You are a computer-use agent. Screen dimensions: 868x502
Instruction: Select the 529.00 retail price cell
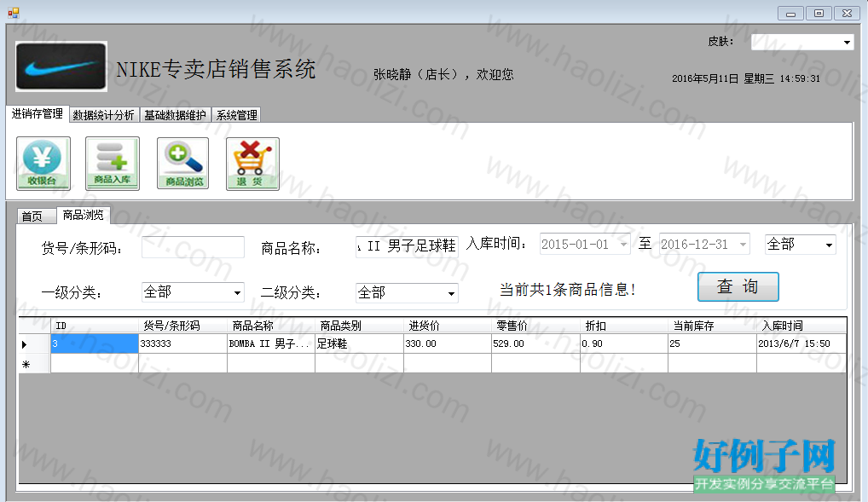point(535,343)
